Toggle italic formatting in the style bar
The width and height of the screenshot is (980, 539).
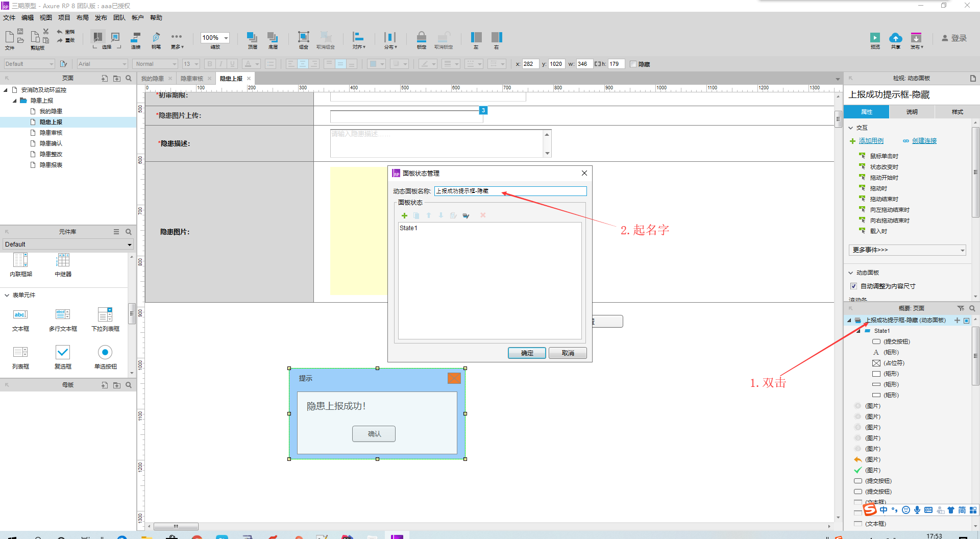[220, 64]
